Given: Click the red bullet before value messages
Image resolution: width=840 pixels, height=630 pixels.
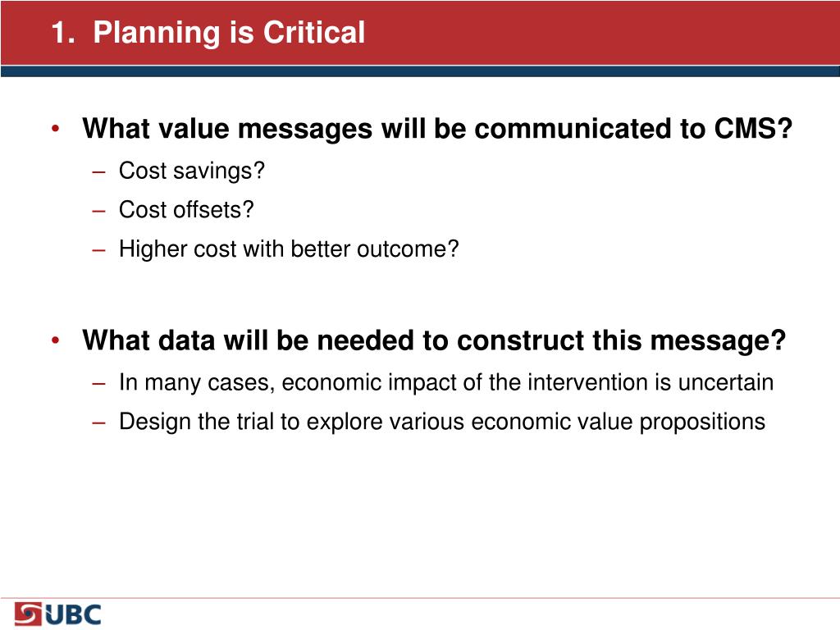Looking at the screenshot, I should (55, 129).
